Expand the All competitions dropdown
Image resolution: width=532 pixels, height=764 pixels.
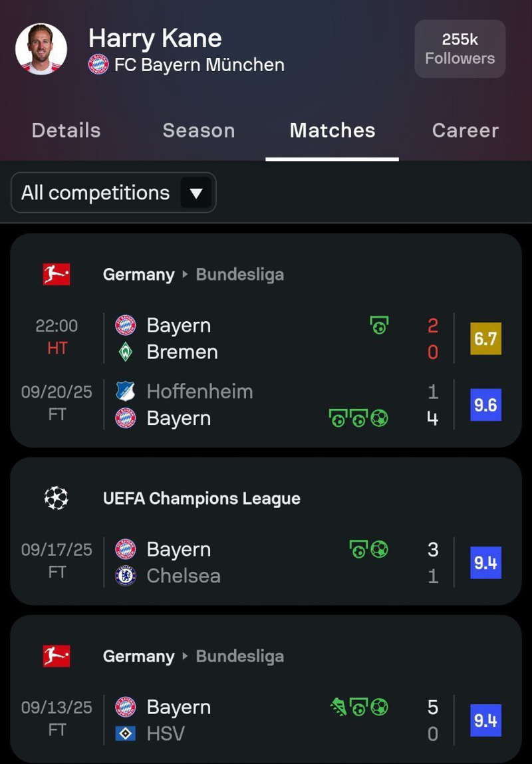tap(114, 193)
